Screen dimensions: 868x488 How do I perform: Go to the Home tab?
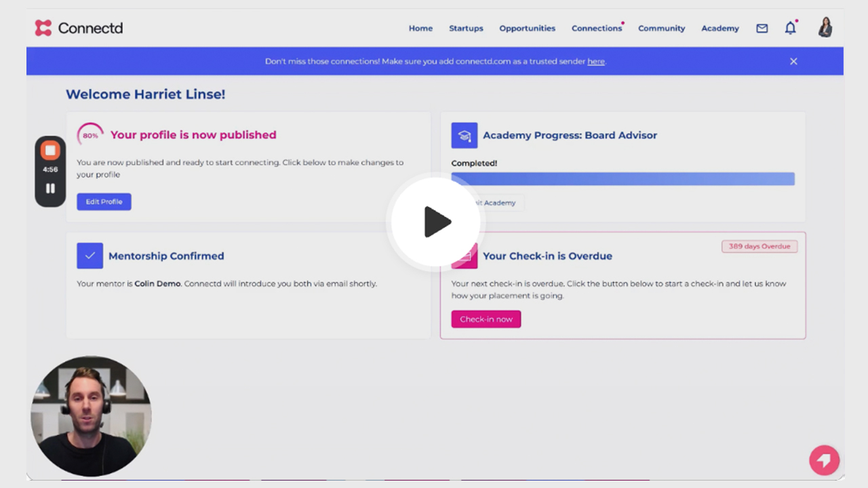(x=420, y=28)
